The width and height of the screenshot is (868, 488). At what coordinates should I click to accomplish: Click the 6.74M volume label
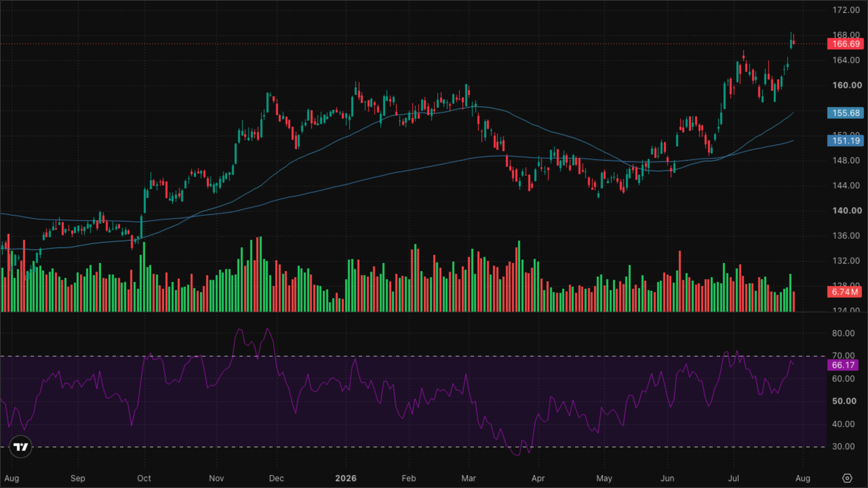pos(844,292)
